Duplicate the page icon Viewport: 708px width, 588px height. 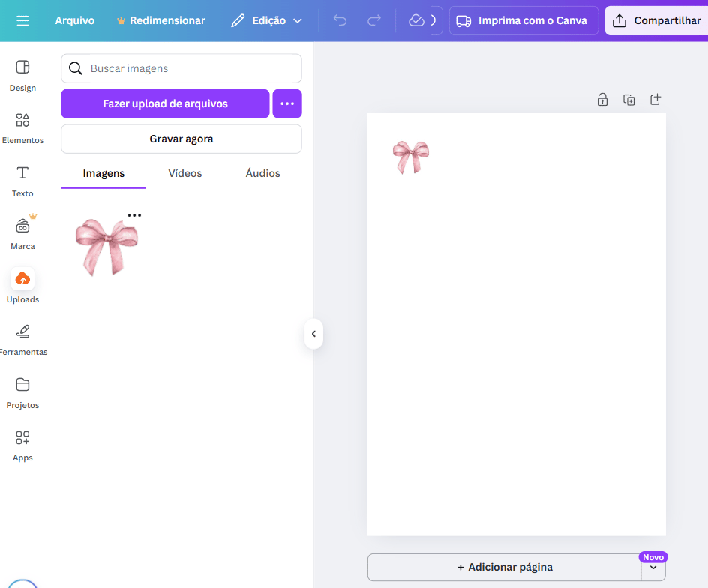[x=629, y=99]
